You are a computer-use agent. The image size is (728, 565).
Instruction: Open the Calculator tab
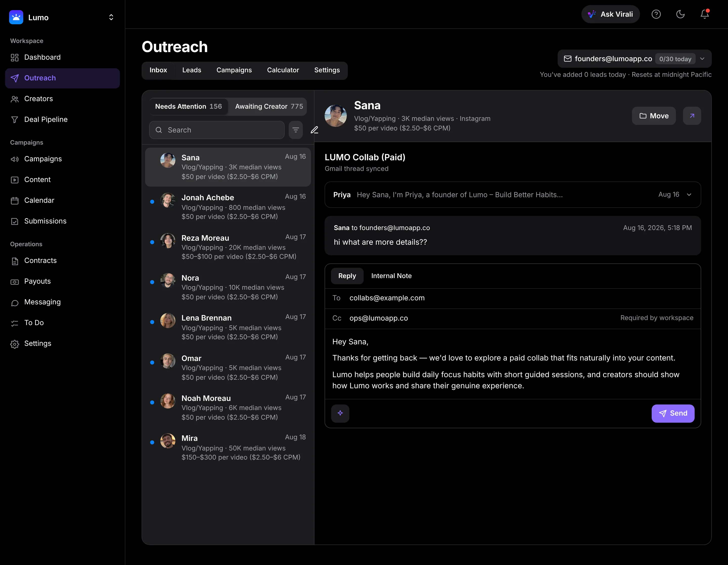(x=283, y=70)
